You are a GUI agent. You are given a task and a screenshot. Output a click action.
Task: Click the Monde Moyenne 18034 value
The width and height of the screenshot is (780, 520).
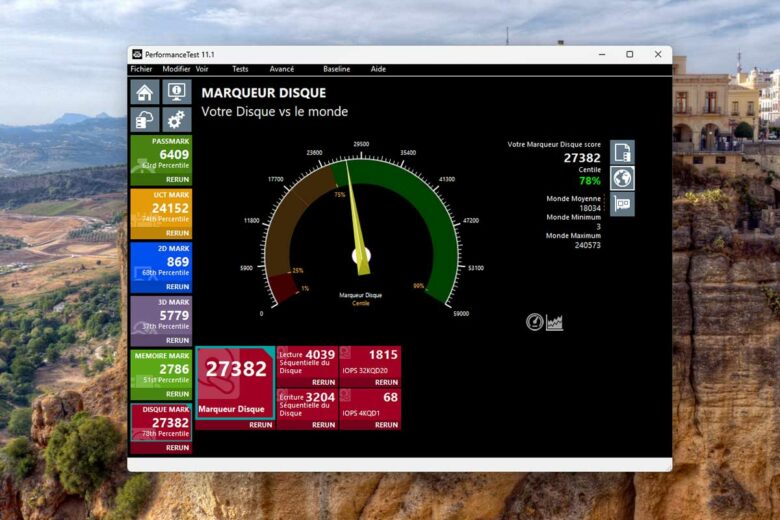coord(590,208)
